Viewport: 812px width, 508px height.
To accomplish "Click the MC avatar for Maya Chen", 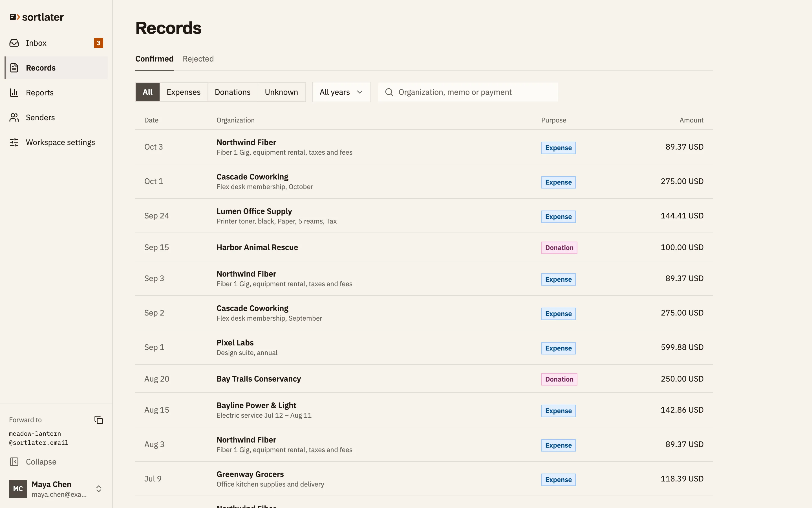I will point(18,489).
